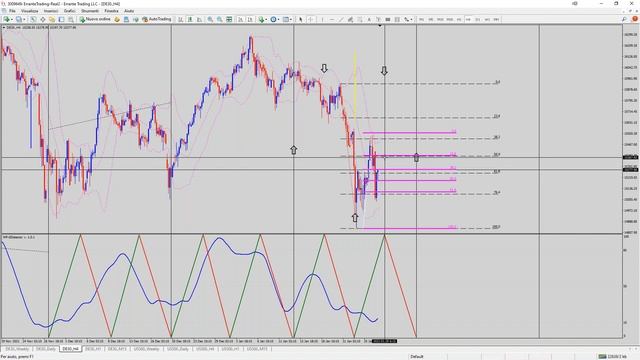640x360 pixels.
Task: Open the orange notifications icon at top right
Action: point(635,19)
